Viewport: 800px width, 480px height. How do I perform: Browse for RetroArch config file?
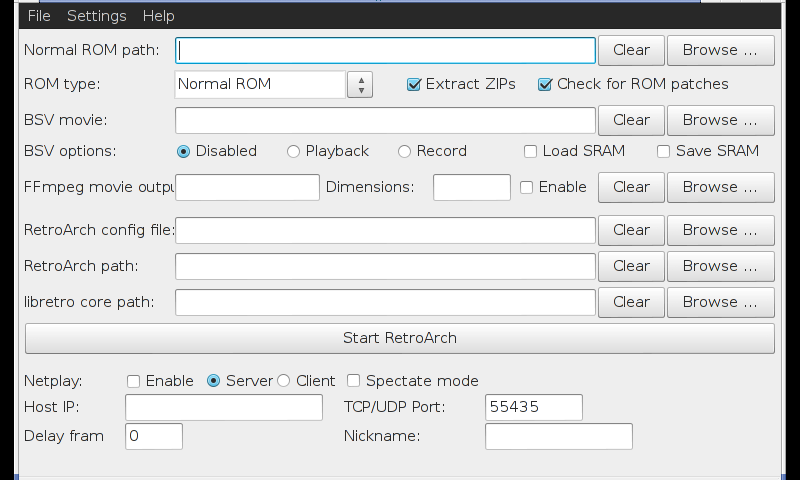(720, 231)
